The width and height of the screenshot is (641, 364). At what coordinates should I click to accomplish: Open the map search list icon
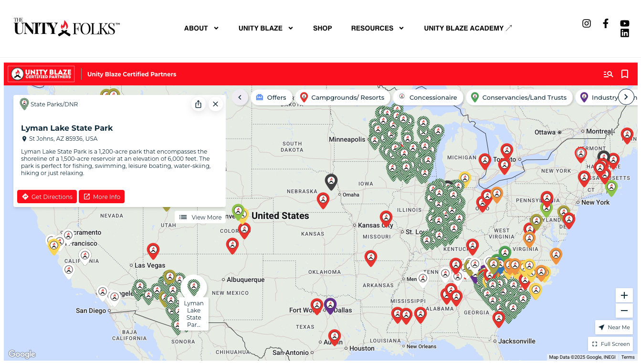pyautogui.click(x=608, y=74)
